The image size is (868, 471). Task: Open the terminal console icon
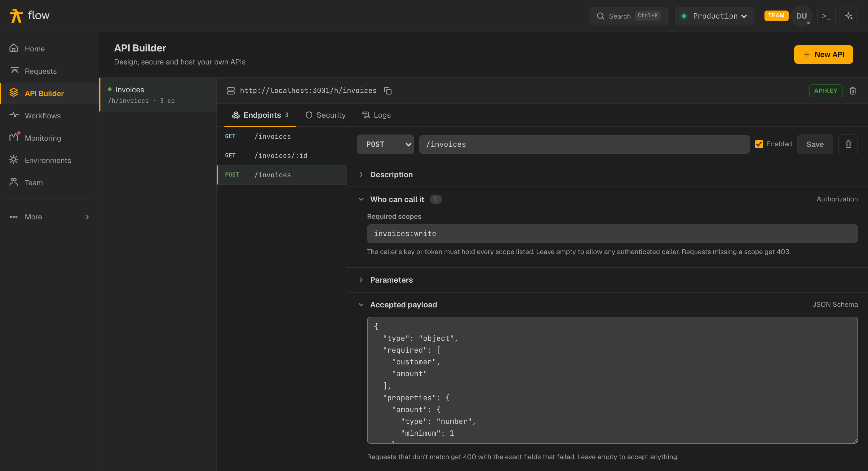[826, 16]
